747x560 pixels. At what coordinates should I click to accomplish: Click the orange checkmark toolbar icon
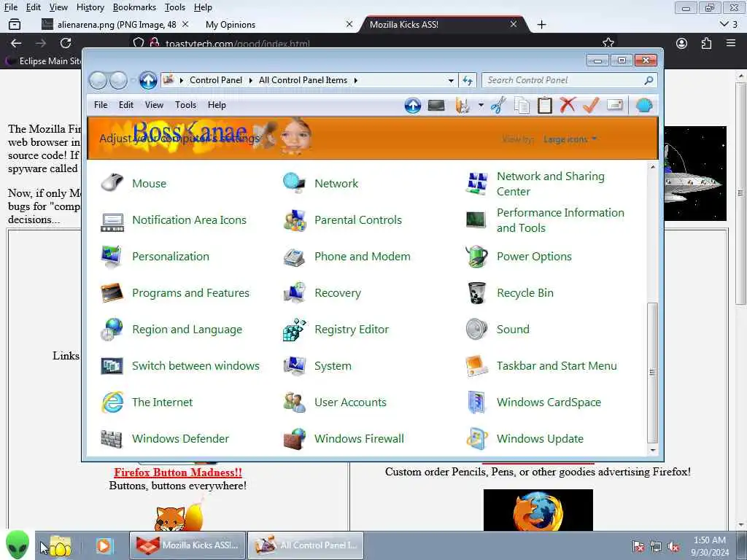[591, 105]
